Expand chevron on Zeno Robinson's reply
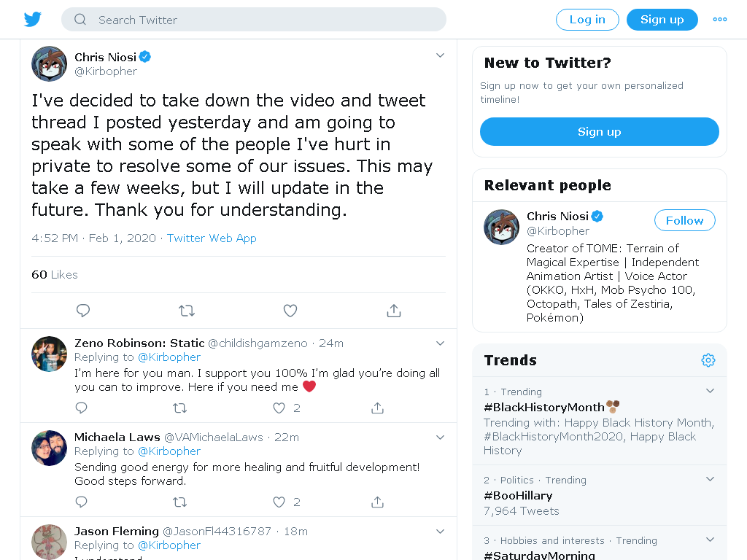747x560 pixels. (x=440, y=343)
